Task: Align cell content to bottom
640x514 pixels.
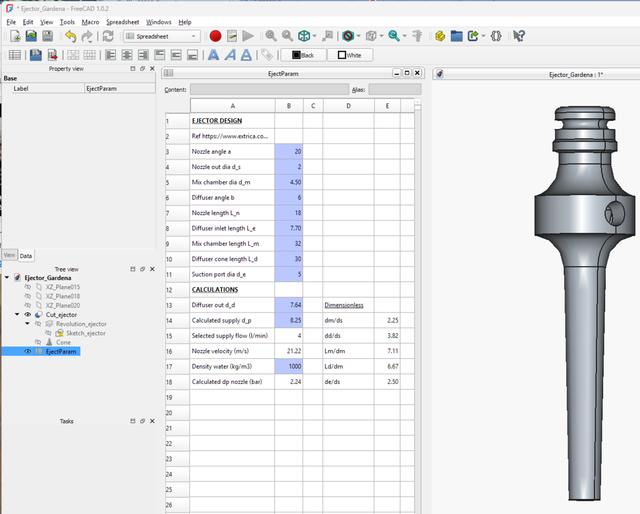Action: click(192, 55)
